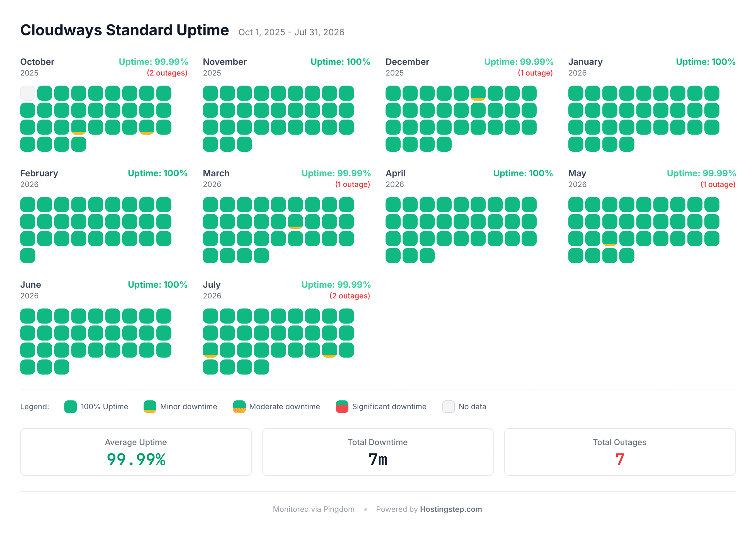Select the last day square of November
Image resolution: width=756 pixels, height=537 pixels.
point(245,144)
